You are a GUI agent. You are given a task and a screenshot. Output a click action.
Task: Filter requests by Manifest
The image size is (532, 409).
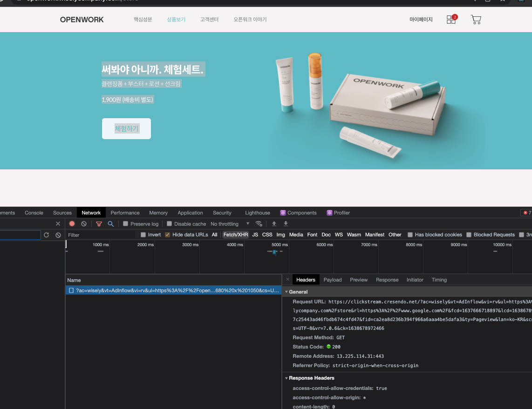click(375, 235)
